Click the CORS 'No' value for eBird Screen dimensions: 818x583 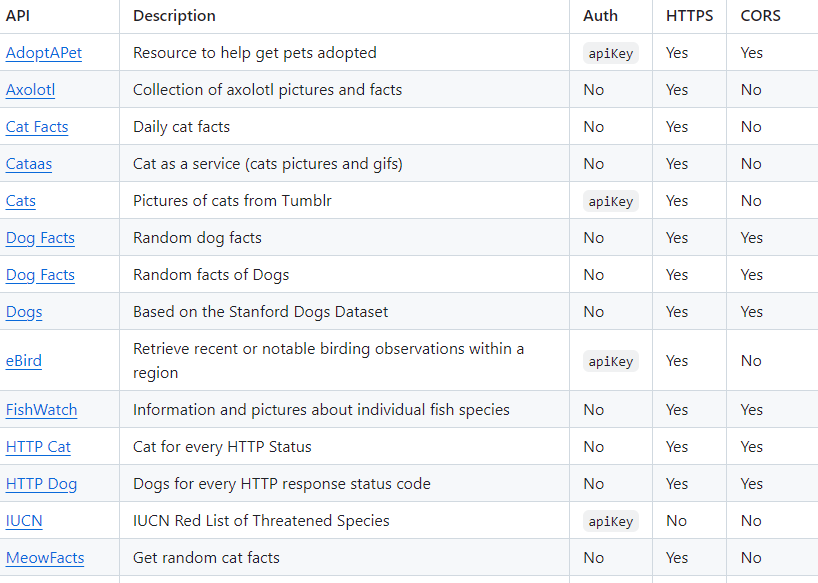point(751,361)
